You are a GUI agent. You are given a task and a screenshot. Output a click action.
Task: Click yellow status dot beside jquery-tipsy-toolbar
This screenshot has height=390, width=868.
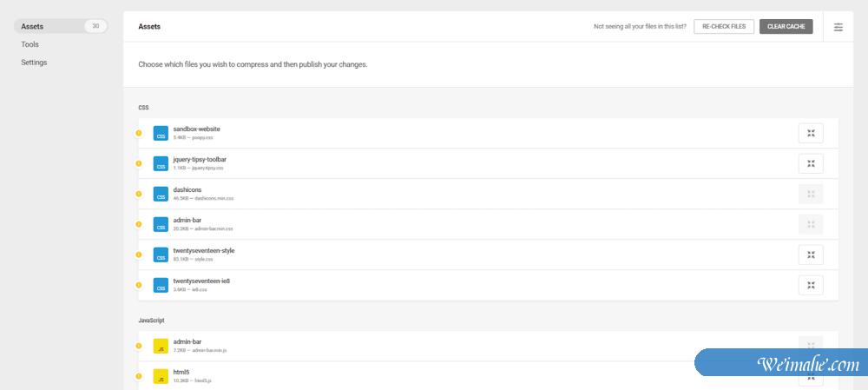pyautogui.click(x=138, y=163)
